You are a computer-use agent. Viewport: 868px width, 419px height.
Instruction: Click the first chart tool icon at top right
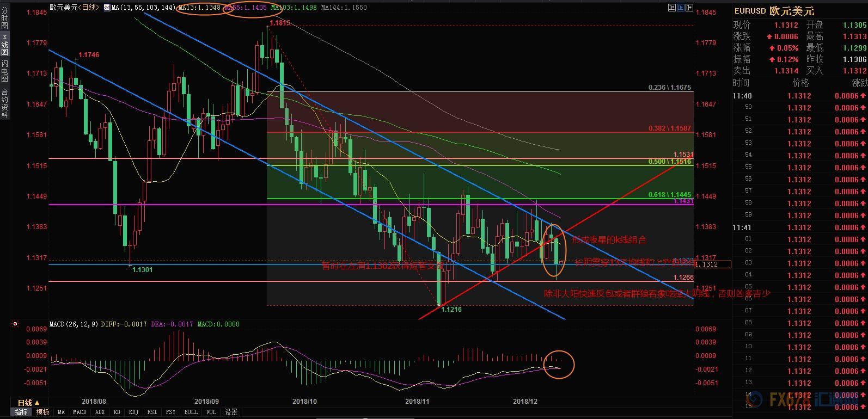coord(672,8)
